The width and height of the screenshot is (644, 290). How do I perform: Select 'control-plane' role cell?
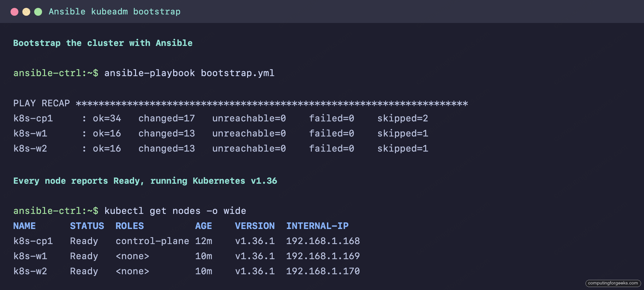point(152,241)
